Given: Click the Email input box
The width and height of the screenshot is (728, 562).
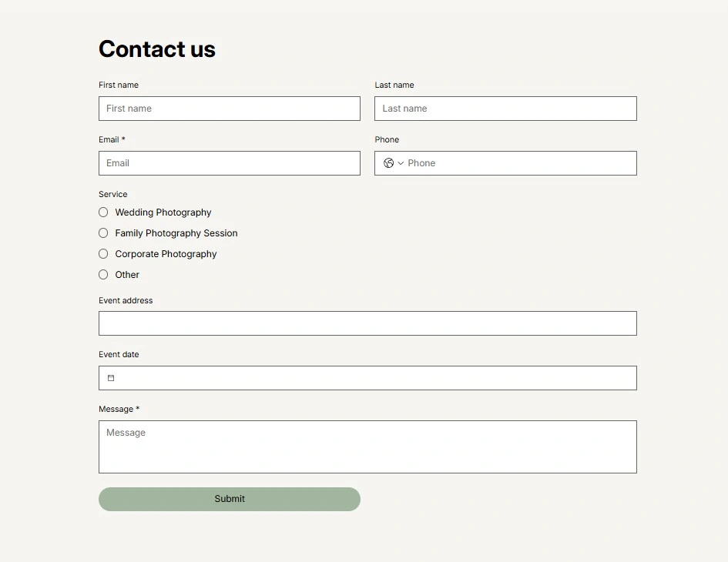Looking at the screenshot, I should pos(229,163).
